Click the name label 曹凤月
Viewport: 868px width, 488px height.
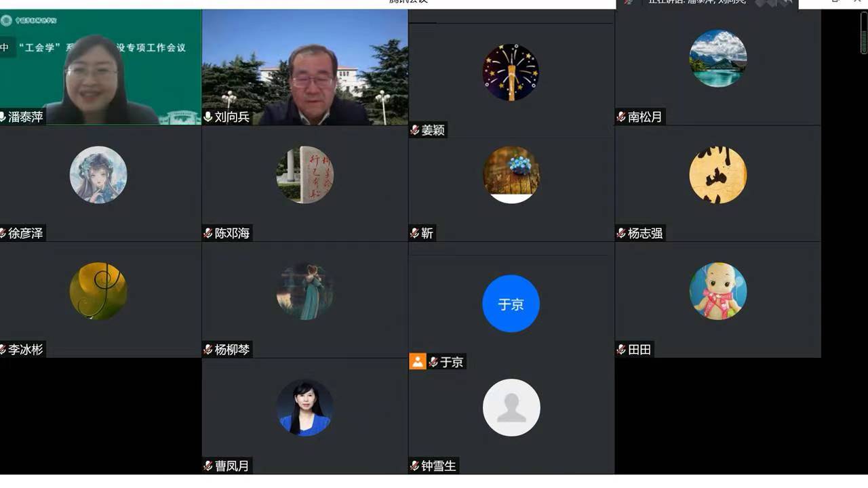pos(232,466)
